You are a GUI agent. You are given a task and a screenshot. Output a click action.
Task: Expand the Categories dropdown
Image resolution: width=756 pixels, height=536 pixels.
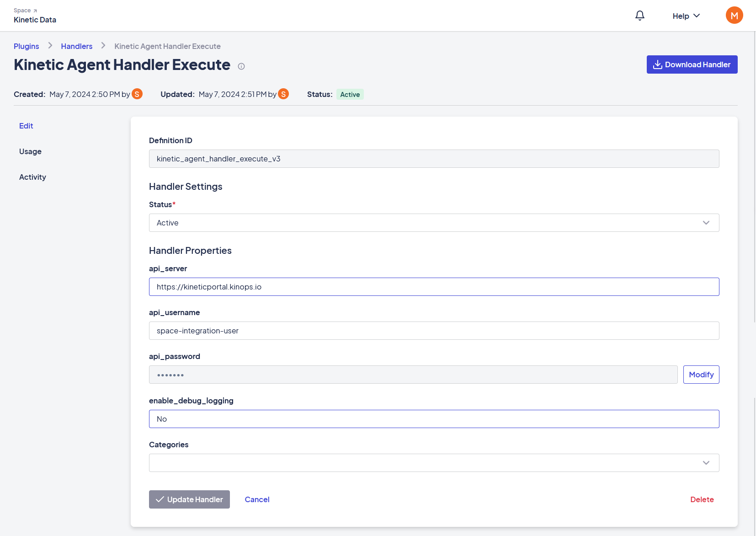coord(434,463)
